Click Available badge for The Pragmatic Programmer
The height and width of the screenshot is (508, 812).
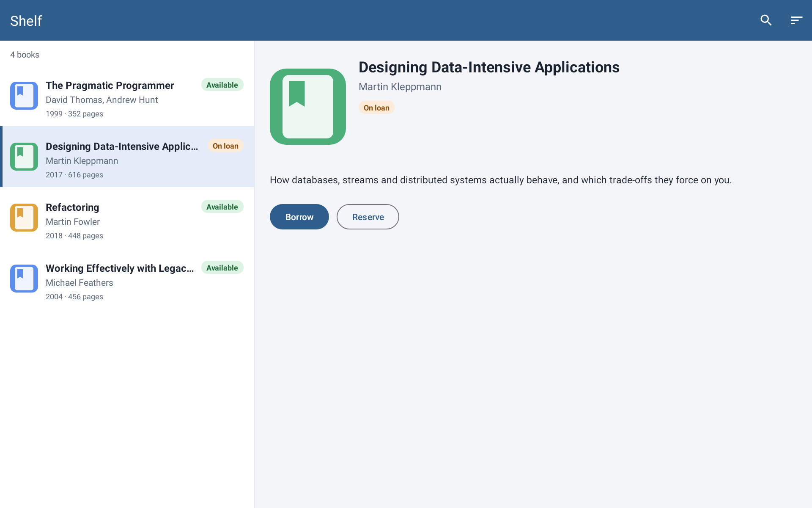pos(222,85)
